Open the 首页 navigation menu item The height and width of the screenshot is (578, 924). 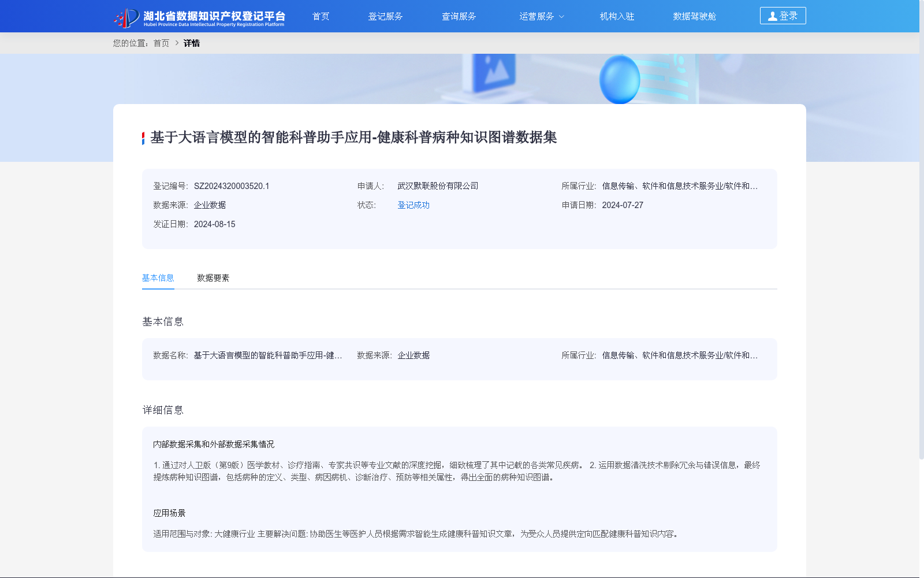coord(321,16)
